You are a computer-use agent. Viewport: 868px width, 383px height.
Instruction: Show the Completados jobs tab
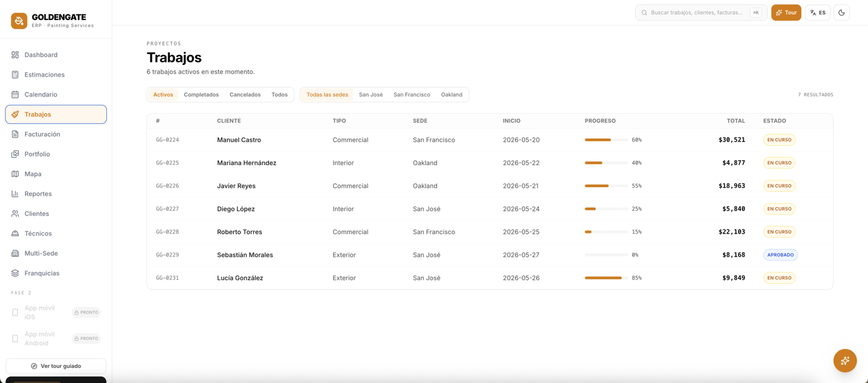coord(201,95)
